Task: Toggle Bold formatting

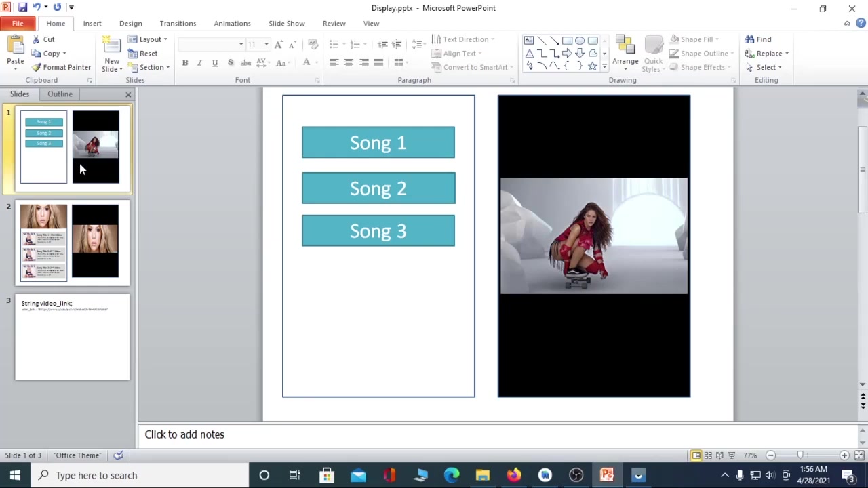Action: coord(185,63)
